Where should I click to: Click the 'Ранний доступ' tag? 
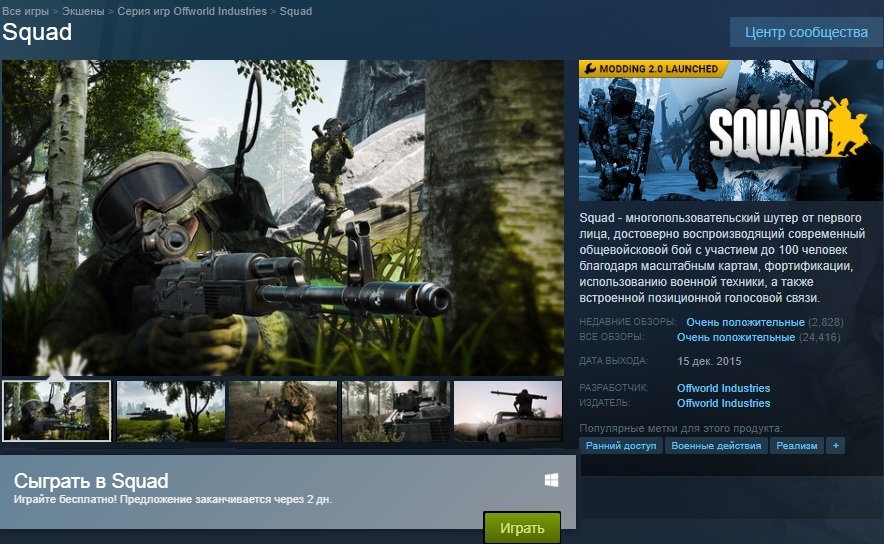point(621,445)
